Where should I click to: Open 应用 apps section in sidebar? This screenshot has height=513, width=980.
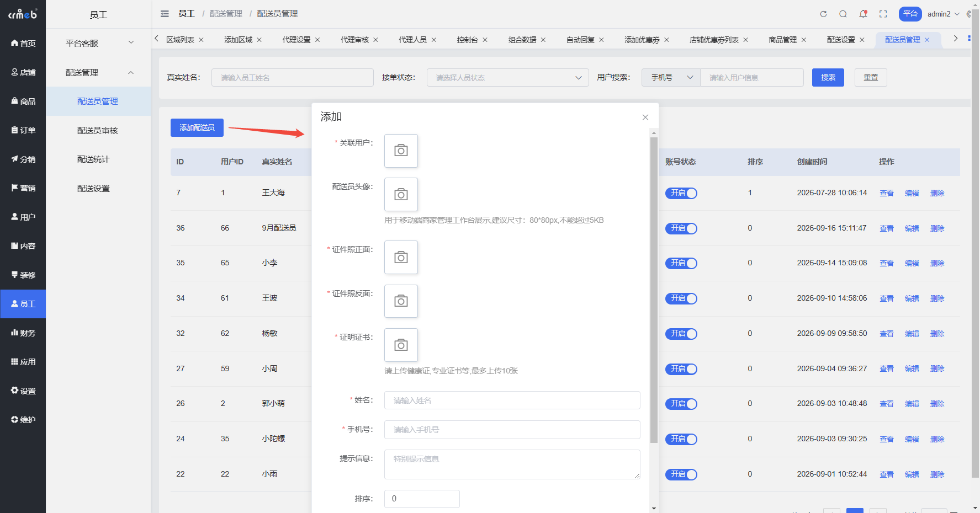23,362
